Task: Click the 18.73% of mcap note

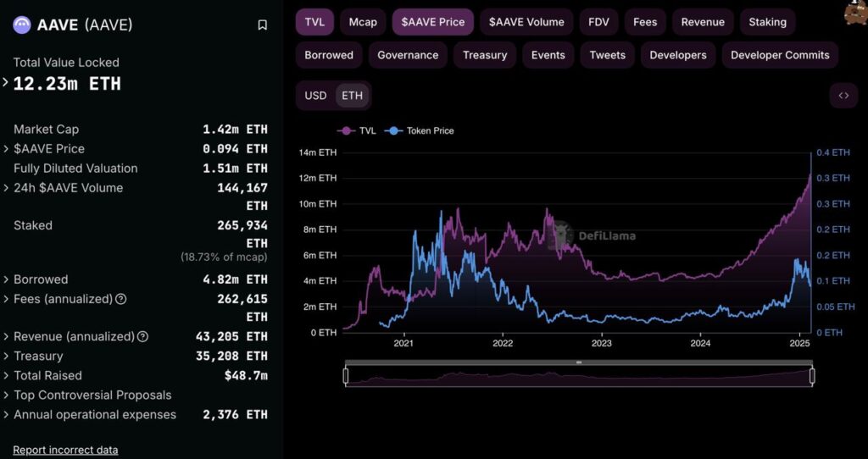Action: point(224,257)
